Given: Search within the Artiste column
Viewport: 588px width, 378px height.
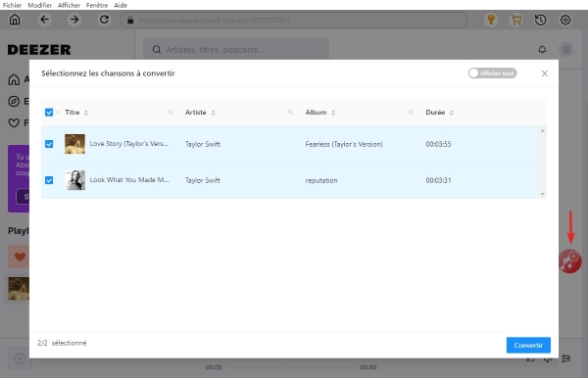Looking at the screenshot, I should coord(291,112).
